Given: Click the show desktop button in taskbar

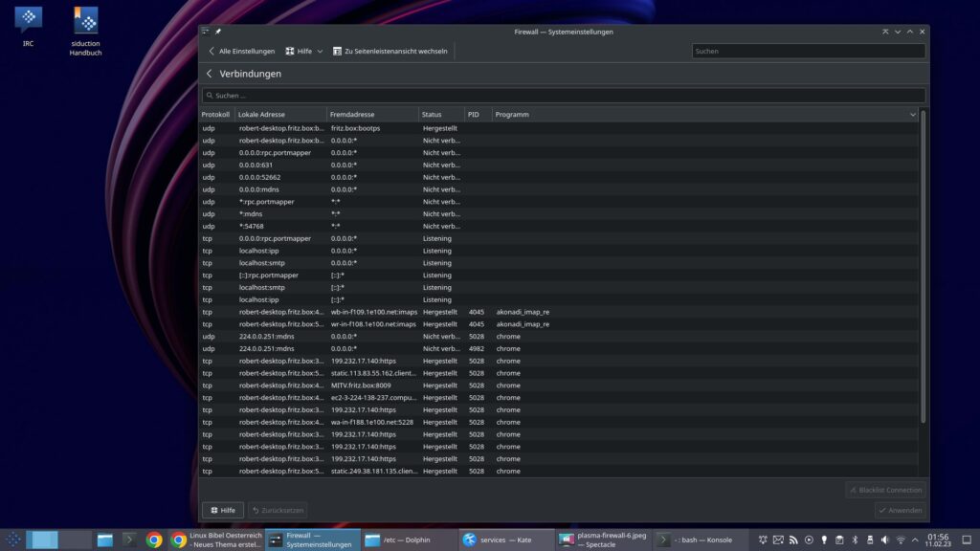Looking at the screenshot, I should [967, 540].
